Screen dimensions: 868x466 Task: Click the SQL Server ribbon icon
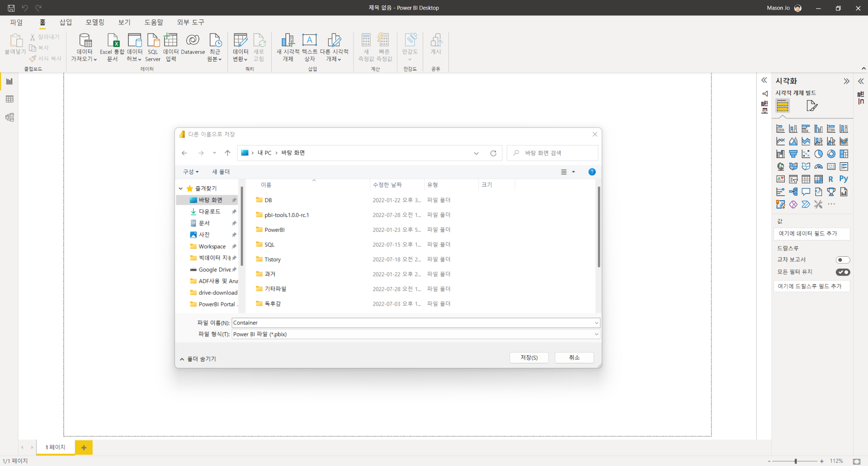click(x=153, y=47)
